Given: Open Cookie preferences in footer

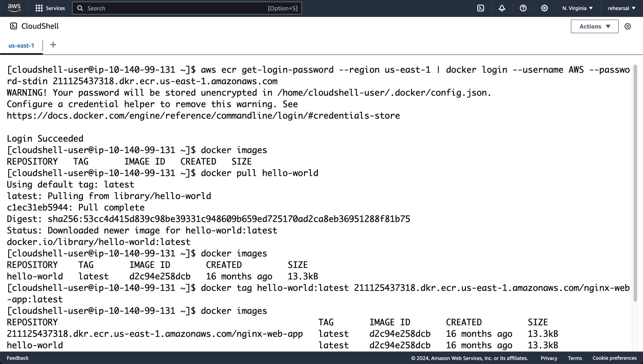Looking at the screenshot, I should coord(614,358).
